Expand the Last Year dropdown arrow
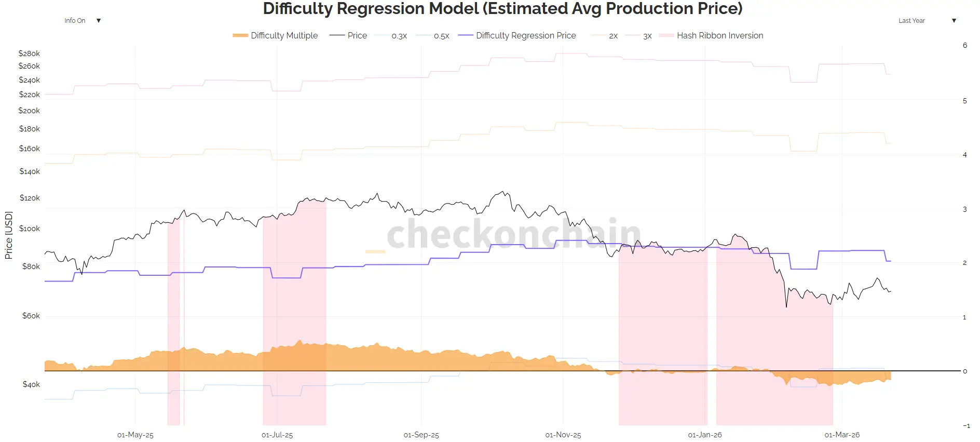The width and height of the screenshot is (980, 442). tap(954, 20)
